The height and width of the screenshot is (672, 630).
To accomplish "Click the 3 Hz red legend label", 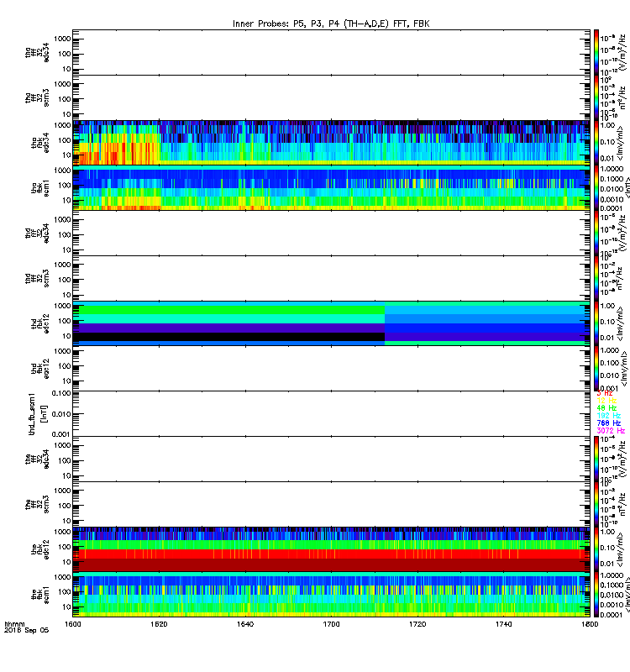I will (604, 393).
